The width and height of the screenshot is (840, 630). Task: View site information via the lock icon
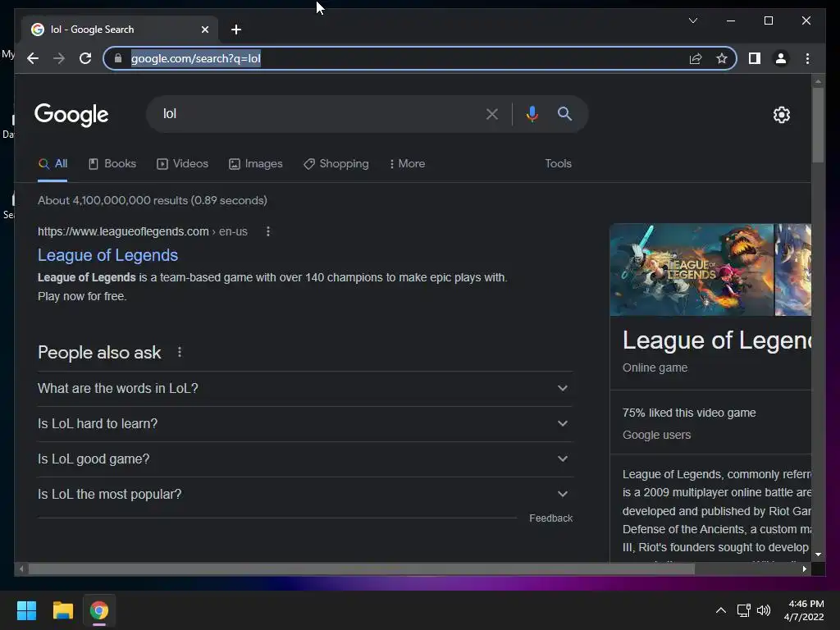(x=118, y=58)
